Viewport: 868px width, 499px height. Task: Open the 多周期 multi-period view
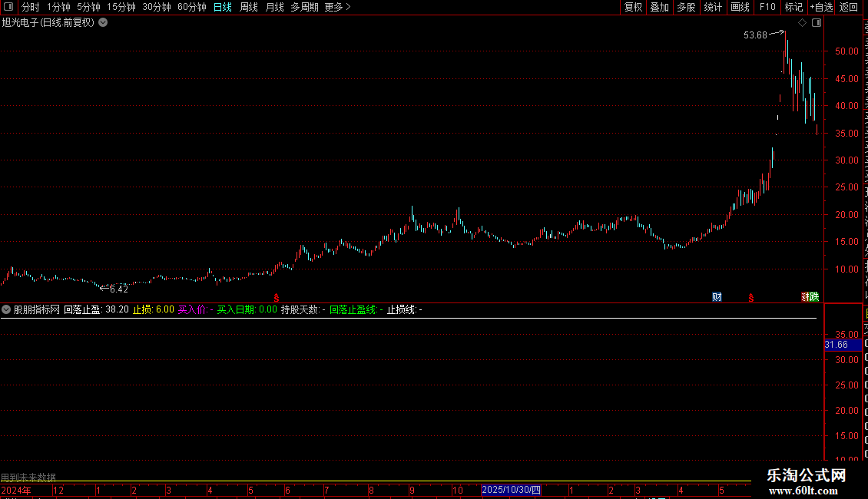point(304,7)
